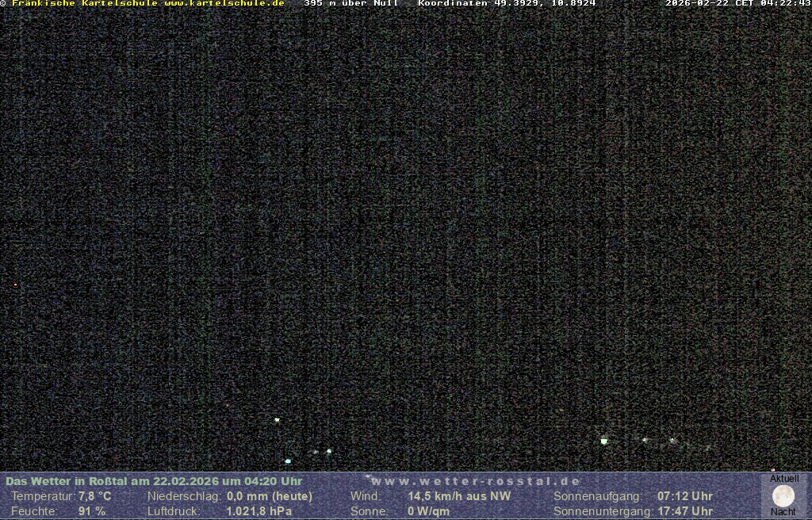Click the temperature value 7,8 °C
The height and width of the screenshot is (520, 812).
point(95,496)
